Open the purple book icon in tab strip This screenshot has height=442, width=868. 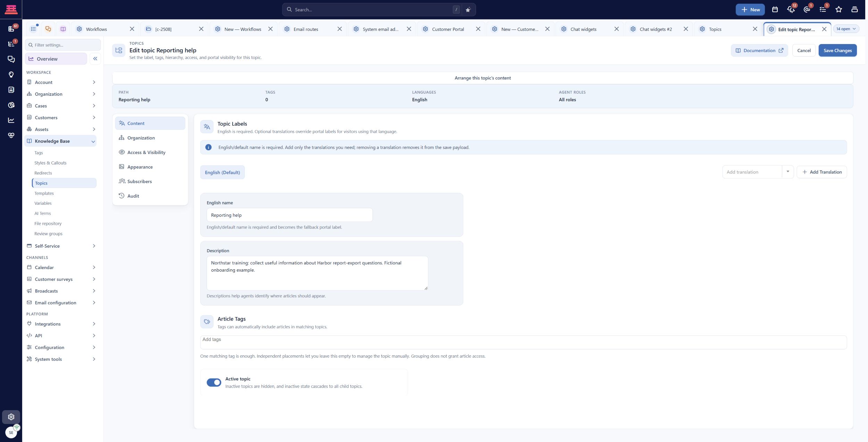[x=63, y=29]
